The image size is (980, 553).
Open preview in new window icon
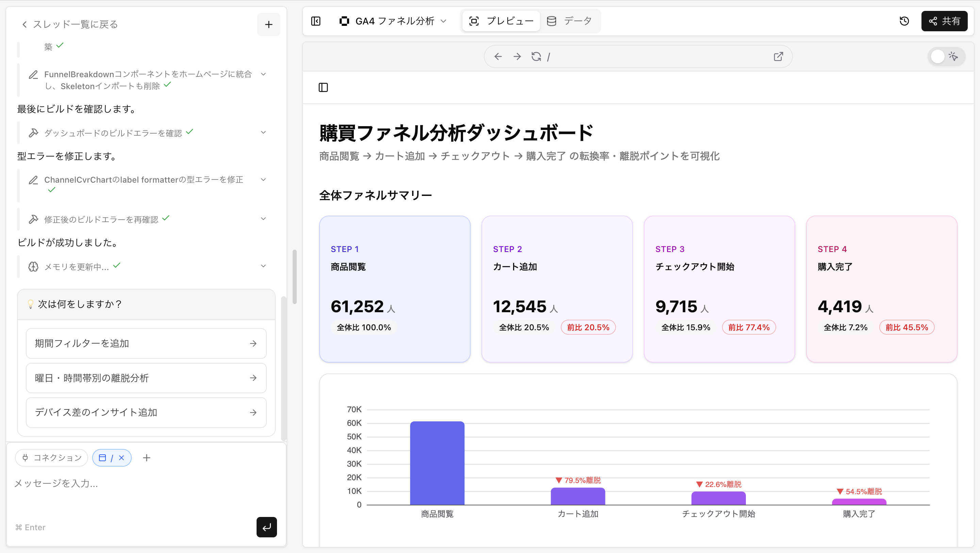click(778, 57)
